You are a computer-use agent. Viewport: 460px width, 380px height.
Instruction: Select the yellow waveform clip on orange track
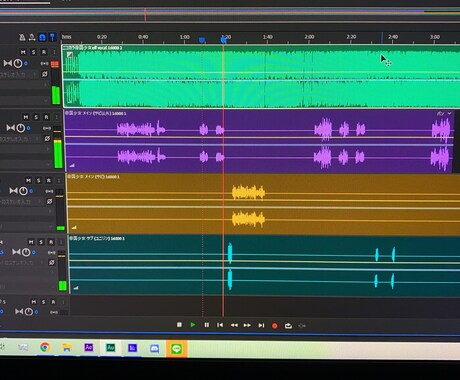pos(248,205)
